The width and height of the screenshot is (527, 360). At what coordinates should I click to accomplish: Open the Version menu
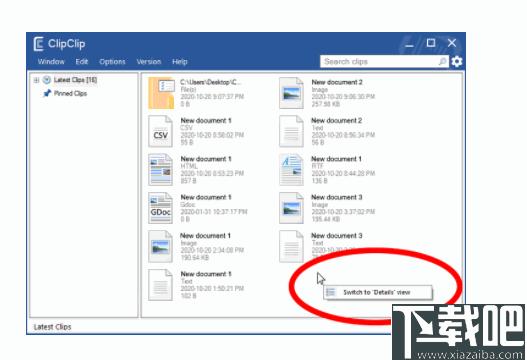pos(149,62)
